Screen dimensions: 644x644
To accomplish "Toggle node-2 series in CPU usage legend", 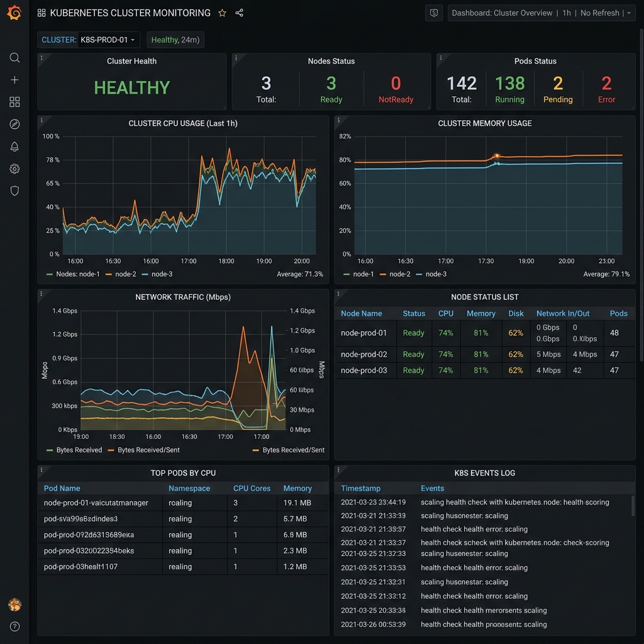I will (x=121, y=274).
